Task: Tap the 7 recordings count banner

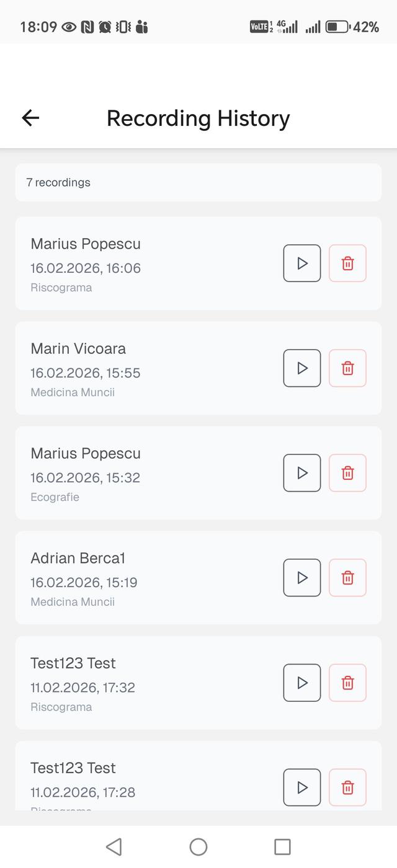Action: pos(198,182)
